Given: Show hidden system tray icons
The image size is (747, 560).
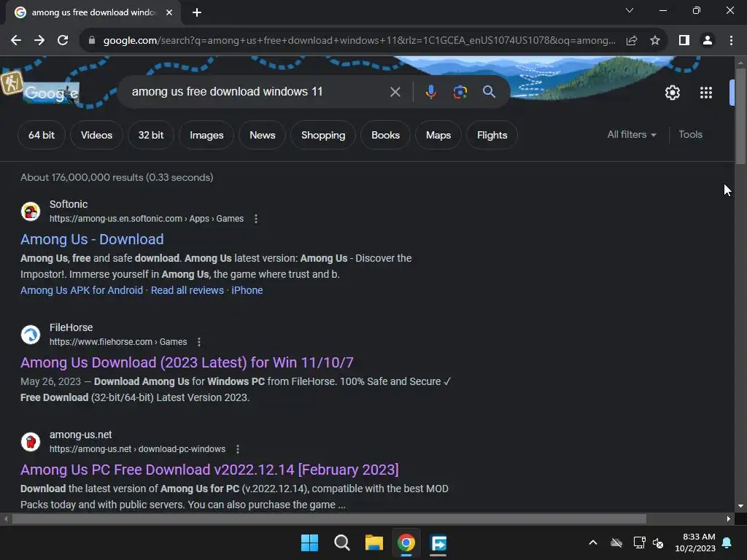Looking at the screenshot, I should pyautogui.click(x=593, y=542).
